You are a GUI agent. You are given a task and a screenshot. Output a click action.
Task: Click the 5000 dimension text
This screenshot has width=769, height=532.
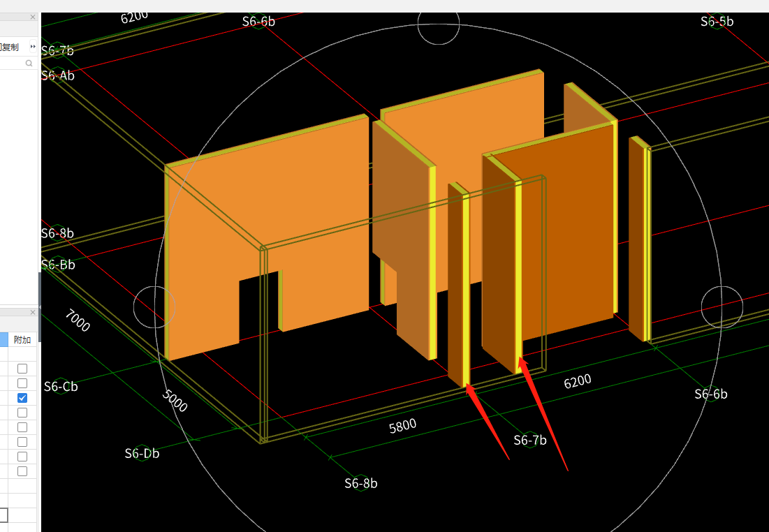pos(175,401)
